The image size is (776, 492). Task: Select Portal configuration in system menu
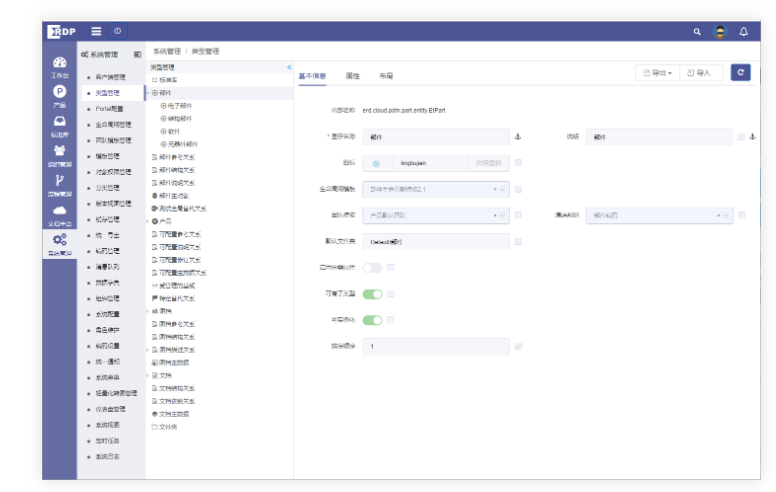(x=109, y=108)
